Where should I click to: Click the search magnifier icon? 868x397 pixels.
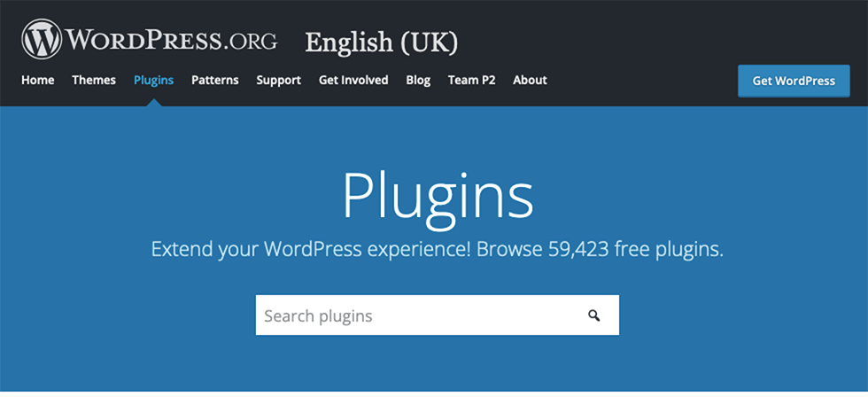point(594,315)
